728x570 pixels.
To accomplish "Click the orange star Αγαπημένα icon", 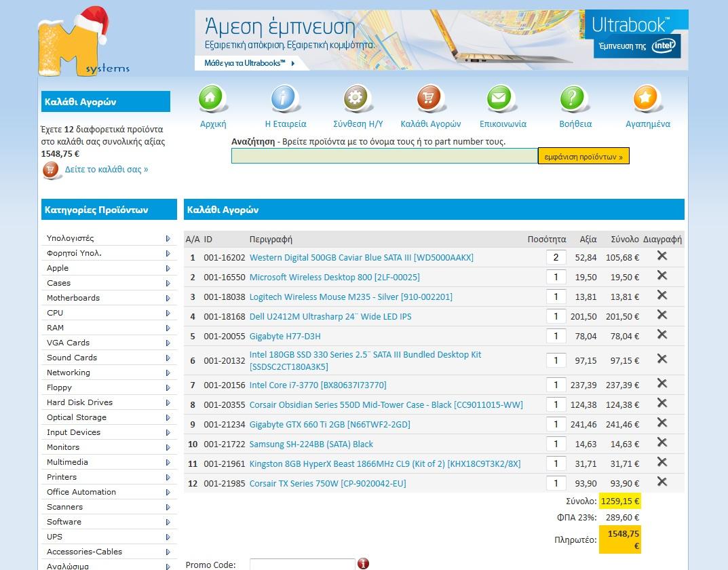I will 647,99.
